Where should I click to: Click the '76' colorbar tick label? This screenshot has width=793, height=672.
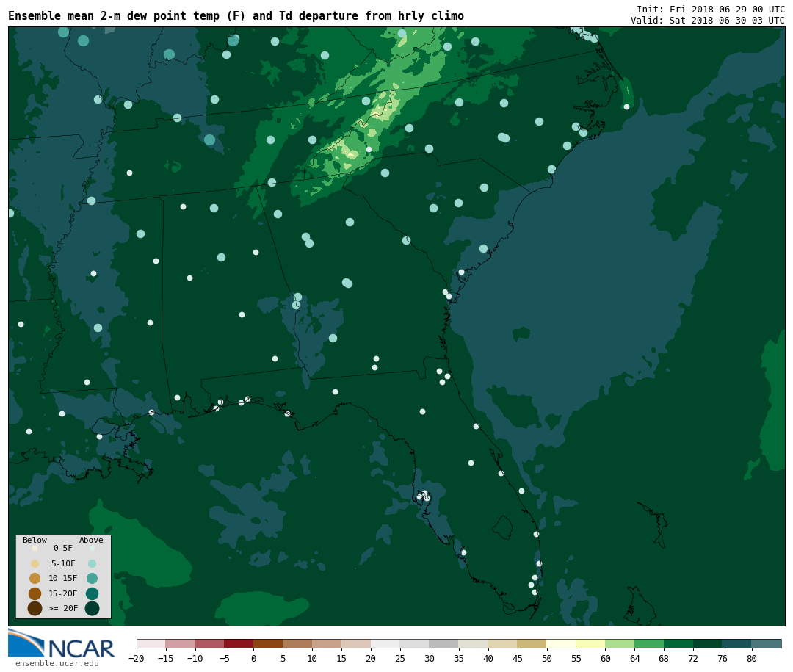pyautogui.click(x=723, y=658)
